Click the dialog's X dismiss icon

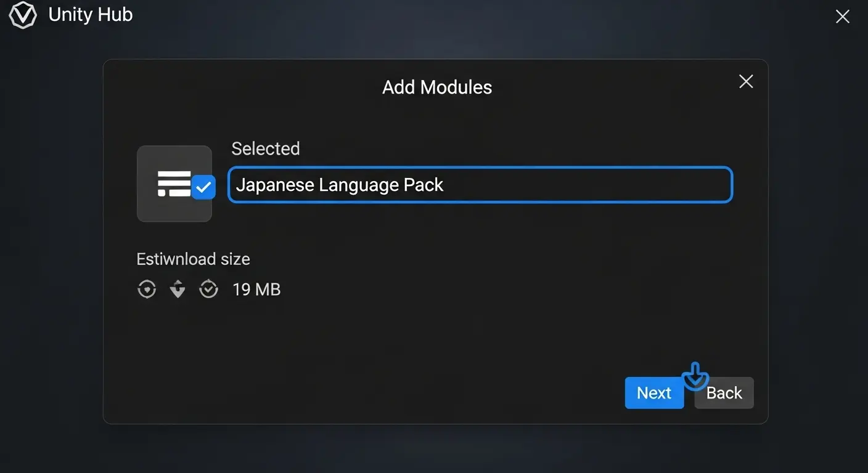[x=746, y=81]
